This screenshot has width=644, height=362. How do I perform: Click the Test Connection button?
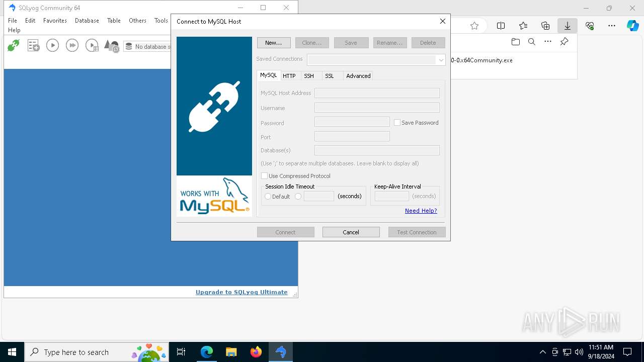click(x=417, y=232)
